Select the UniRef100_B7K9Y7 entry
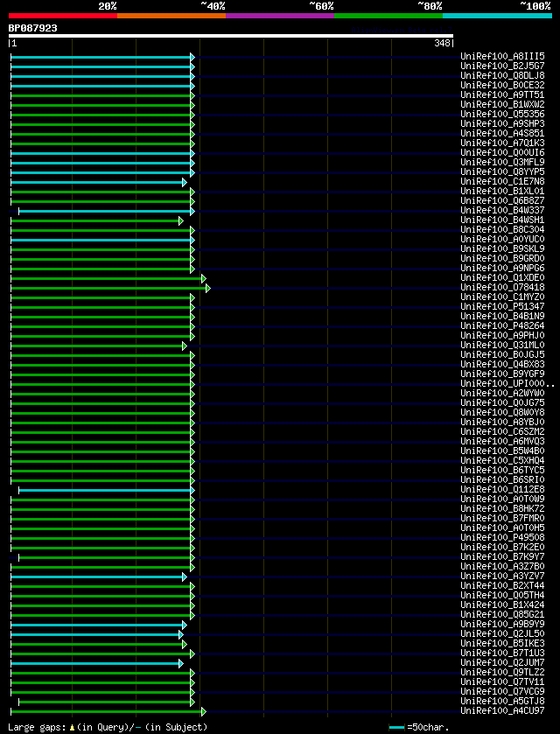Screen dimensions: 560x734 click(x=502, y=557)
